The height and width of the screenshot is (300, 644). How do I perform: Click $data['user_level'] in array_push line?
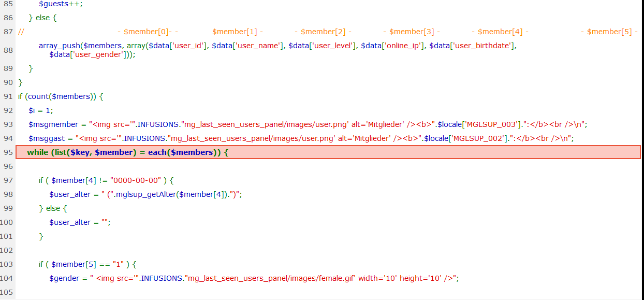point(323,46)
